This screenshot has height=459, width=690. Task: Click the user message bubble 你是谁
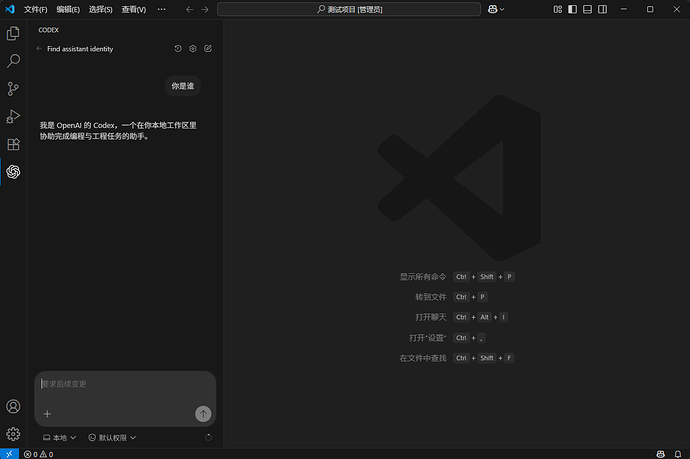point(183,86)
